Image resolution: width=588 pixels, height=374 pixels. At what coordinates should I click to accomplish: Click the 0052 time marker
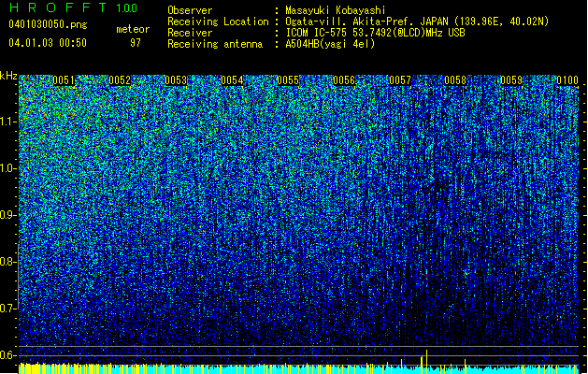point(120,80)
